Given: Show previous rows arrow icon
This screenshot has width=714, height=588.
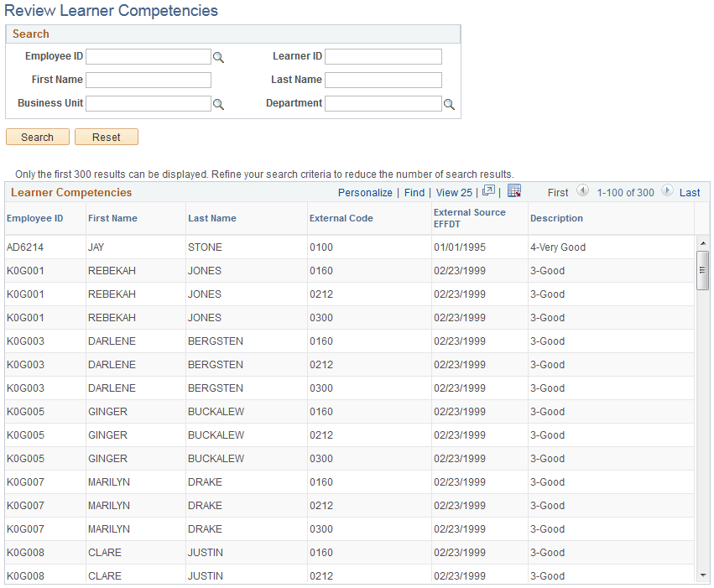Looking at the screenshot, I should [582, 190].
